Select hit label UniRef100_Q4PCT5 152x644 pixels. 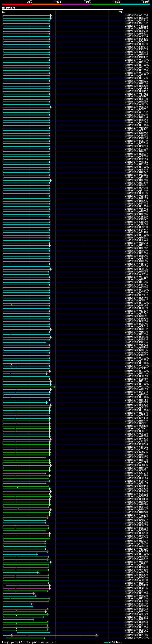(136, 596)
